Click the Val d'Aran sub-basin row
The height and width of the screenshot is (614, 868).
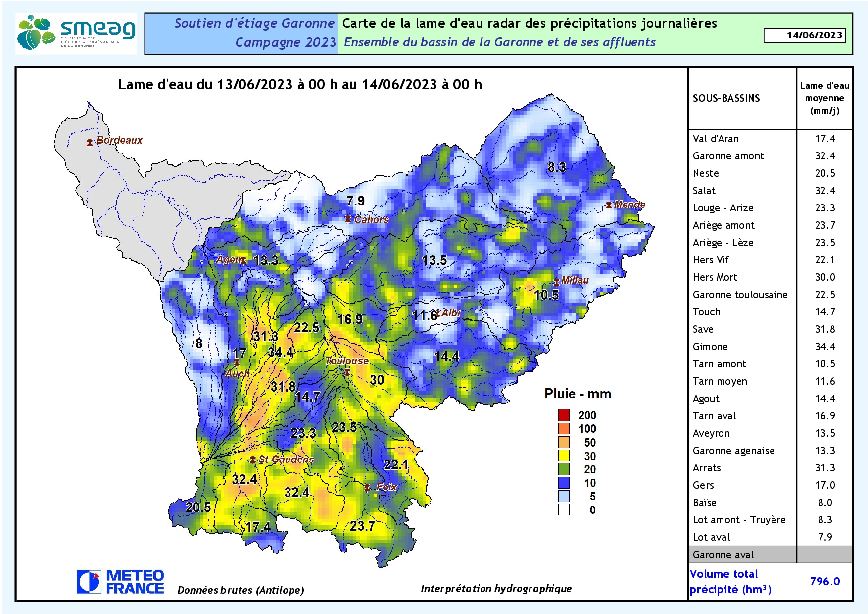click(716, 139)
